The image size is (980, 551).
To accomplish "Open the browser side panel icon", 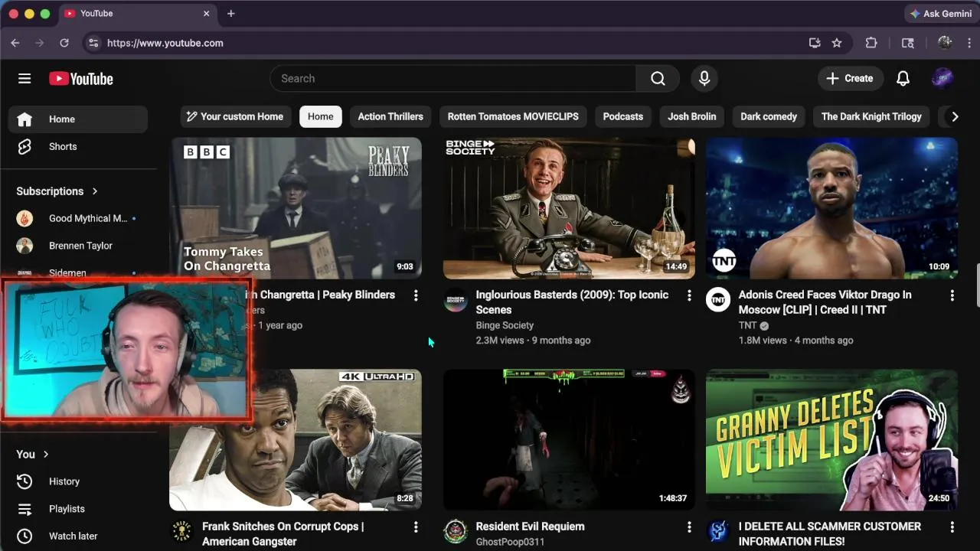I will point(908,43).
